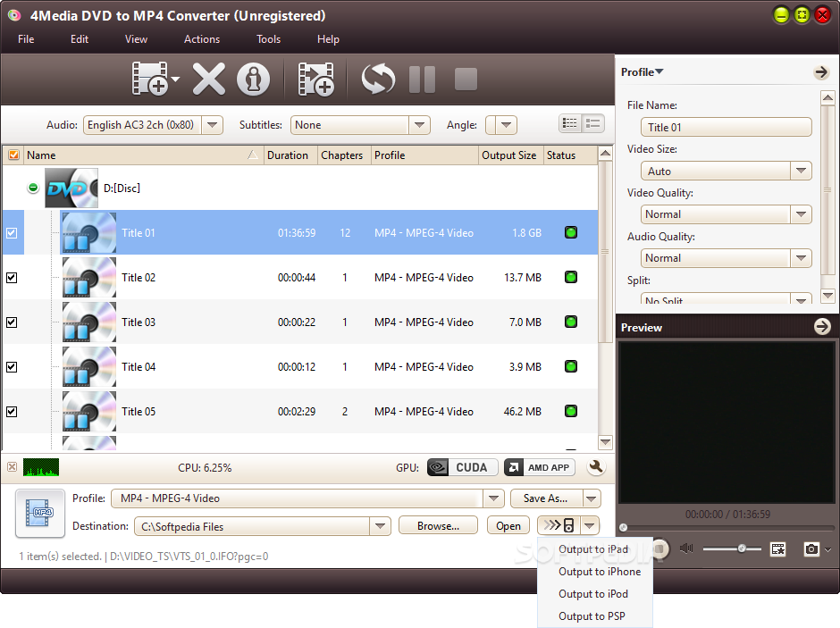Open the View menu
840x628 pixels.
coord(136,39)
